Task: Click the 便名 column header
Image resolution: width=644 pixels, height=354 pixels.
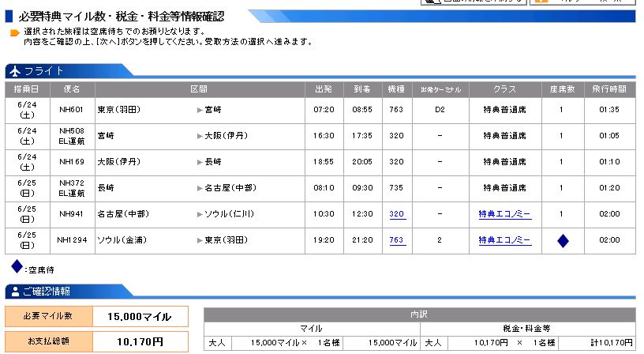Action: click(x=72, y=88)
